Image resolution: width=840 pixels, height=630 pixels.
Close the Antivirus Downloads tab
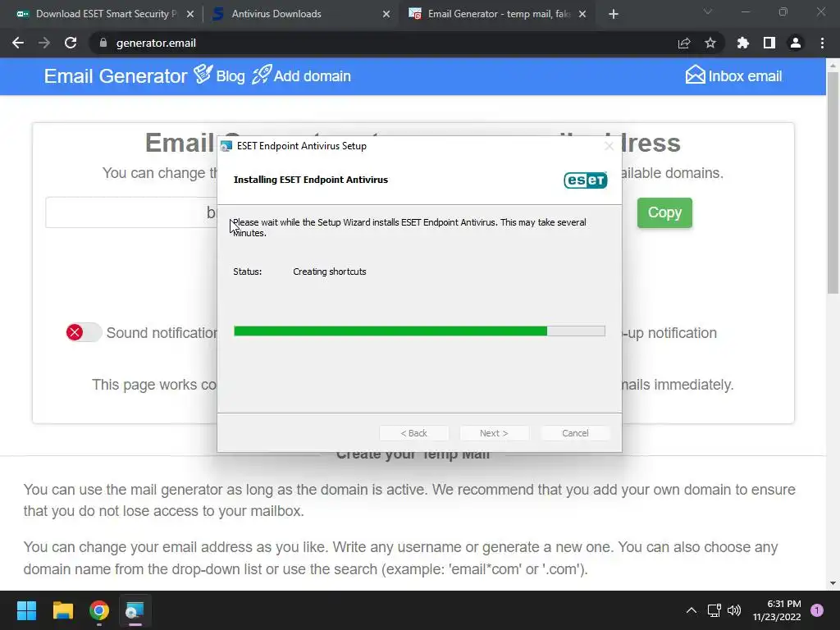coord(386,14)
